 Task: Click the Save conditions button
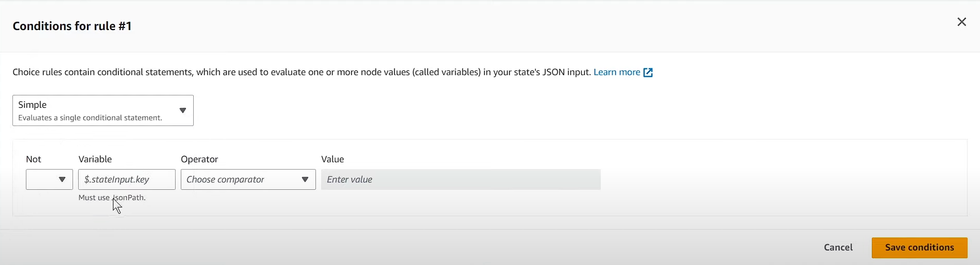(x=919, y=247)
